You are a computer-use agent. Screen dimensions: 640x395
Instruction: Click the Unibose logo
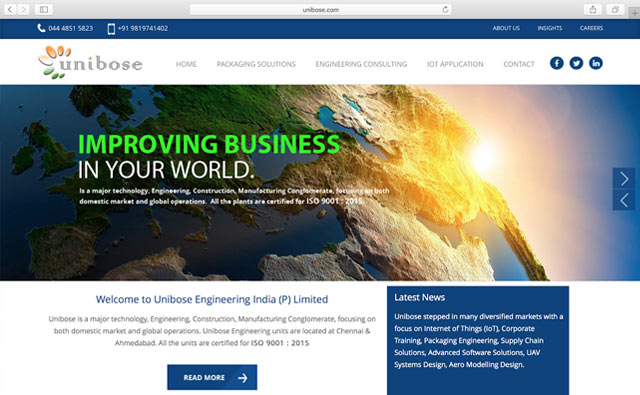[90, 62]
